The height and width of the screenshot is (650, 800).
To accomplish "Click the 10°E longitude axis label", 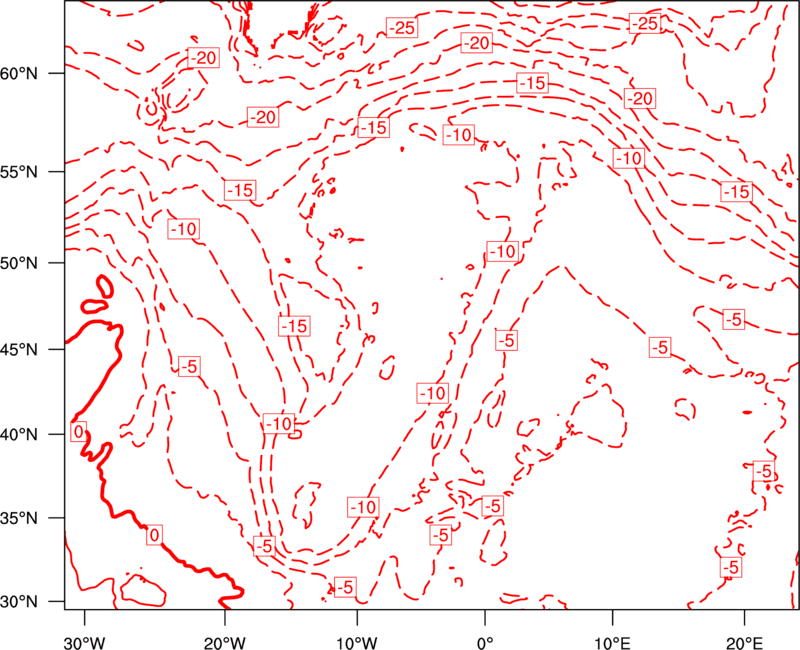I will pyautogui.click(x=613, y=643).
